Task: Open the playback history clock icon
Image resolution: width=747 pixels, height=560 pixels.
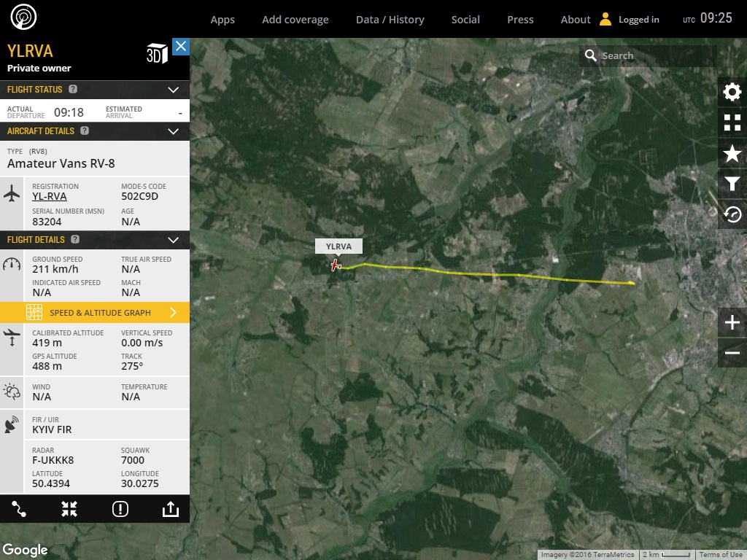Action: coord(732,214)
